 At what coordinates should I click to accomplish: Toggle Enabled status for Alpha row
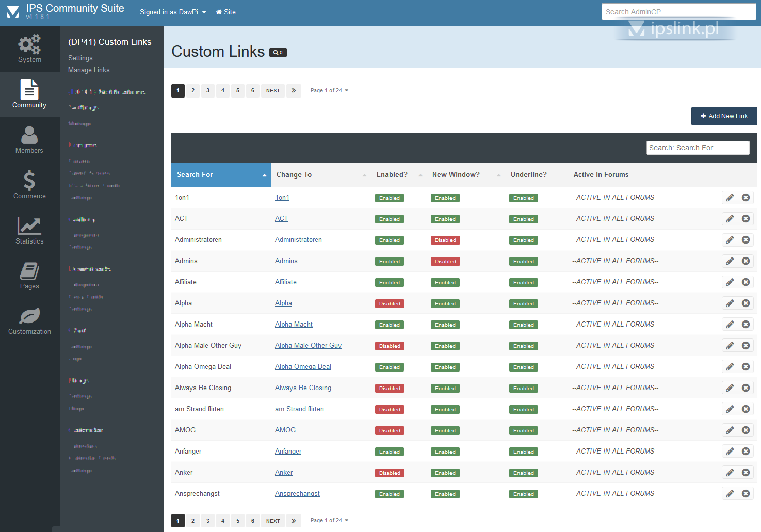[390, 304]
